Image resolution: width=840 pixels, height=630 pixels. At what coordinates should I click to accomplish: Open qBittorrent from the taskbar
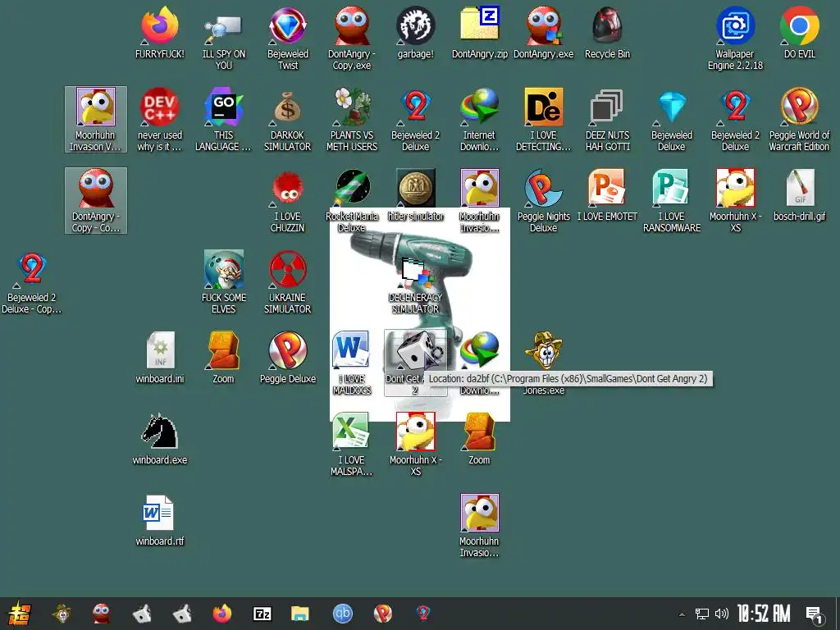tap(342, 613)
